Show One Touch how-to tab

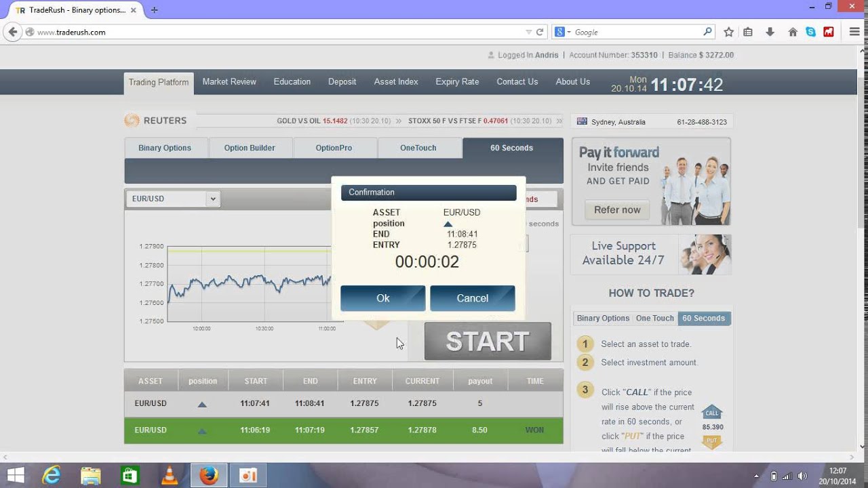(x=655, y=318)
